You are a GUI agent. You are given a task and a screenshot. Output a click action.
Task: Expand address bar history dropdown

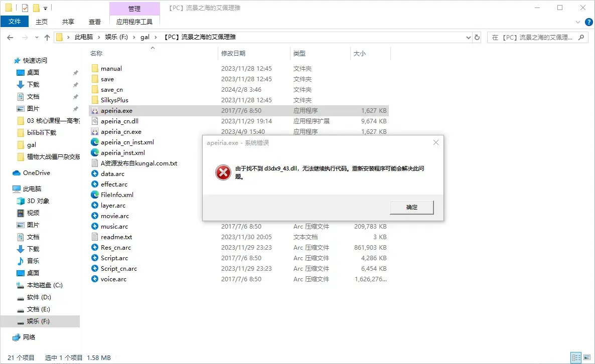coord(468,37)
